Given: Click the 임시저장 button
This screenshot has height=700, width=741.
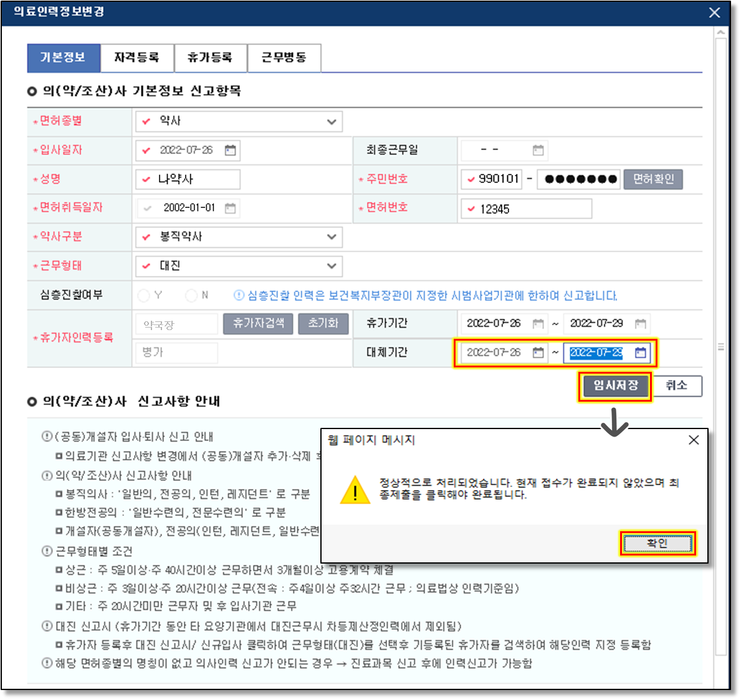Looking at the screenshot, I should [615, 385].
